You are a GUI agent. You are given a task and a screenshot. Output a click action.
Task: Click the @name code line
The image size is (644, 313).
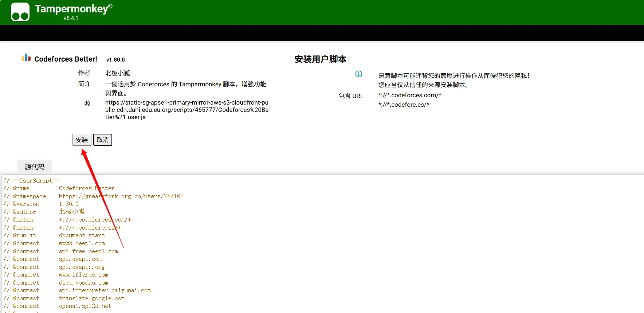click(60, 188)
